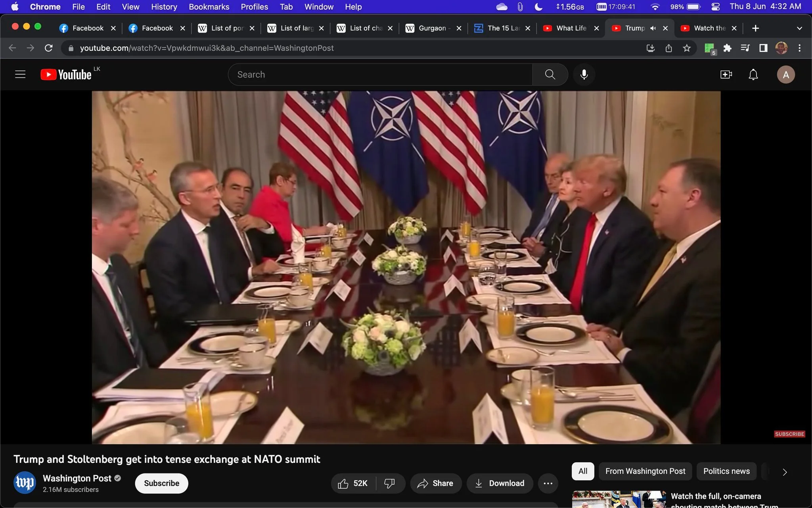Bookmark this page with the star icon

[x=687, y=48]
